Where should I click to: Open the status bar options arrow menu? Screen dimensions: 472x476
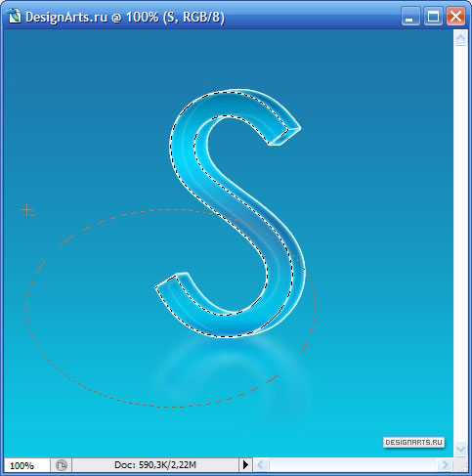click(245, 465)
